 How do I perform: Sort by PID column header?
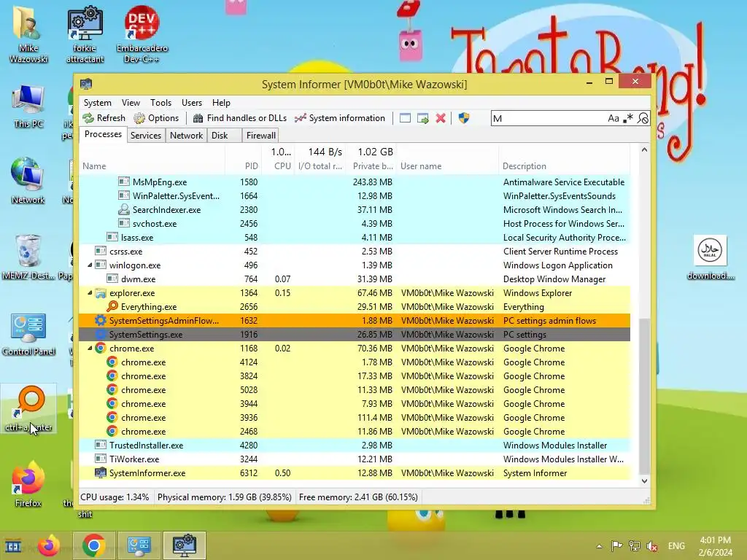(243, 166)
